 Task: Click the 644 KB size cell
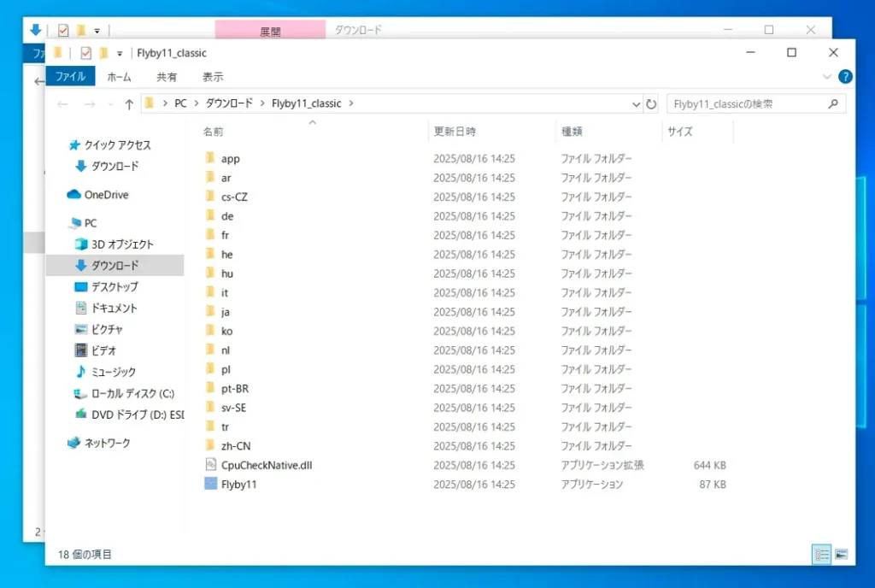[x=709, y=465]
